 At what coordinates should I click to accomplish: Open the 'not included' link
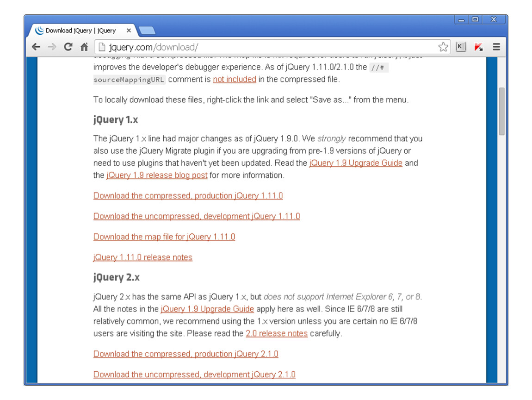234,79
